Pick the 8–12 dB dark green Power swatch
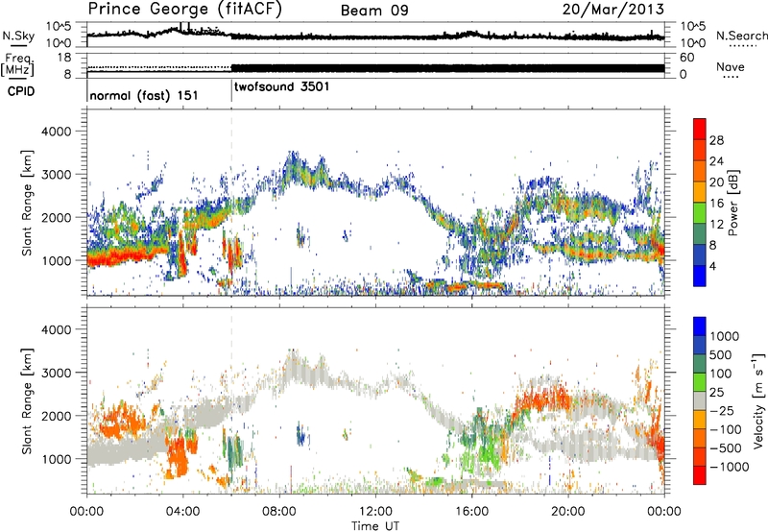This screenshot has width=768, height=532. (700, 234)
